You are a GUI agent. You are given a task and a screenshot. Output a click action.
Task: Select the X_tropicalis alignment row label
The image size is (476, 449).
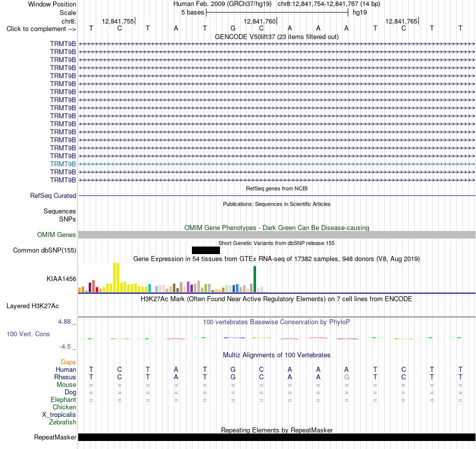[x=59, y=415]
